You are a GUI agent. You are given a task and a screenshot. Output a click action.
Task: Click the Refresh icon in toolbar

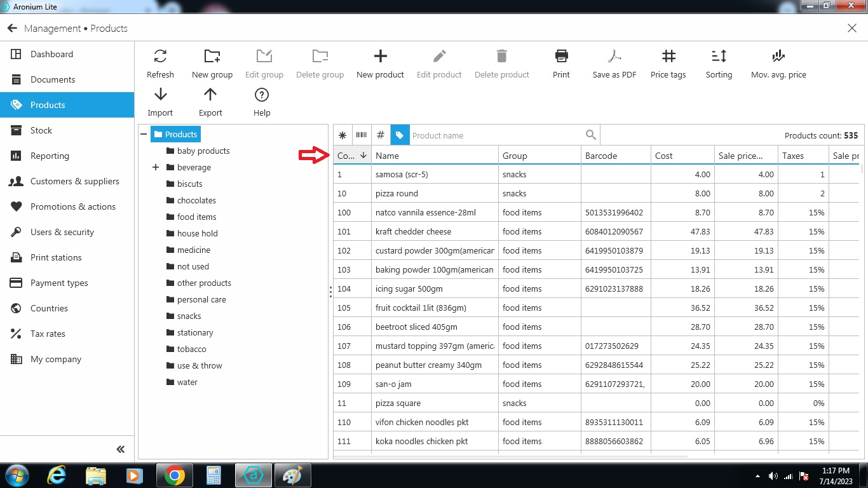tap(160, 57)
